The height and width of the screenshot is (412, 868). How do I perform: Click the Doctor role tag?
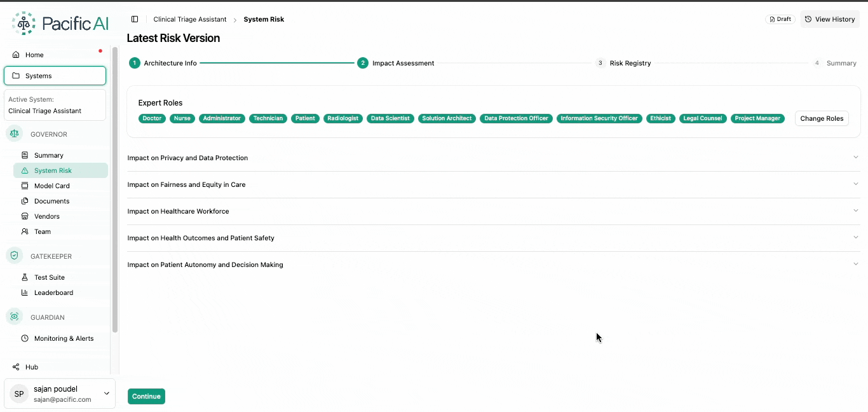(x=152, y=118)
